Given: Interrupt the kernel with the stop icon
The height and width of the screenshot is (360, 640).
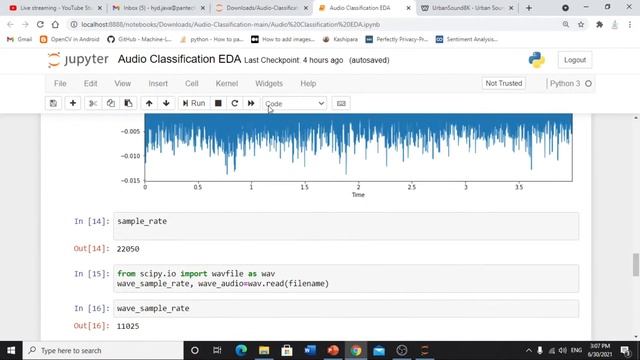Looking at the screenshot, I should [x=218, y=103].
